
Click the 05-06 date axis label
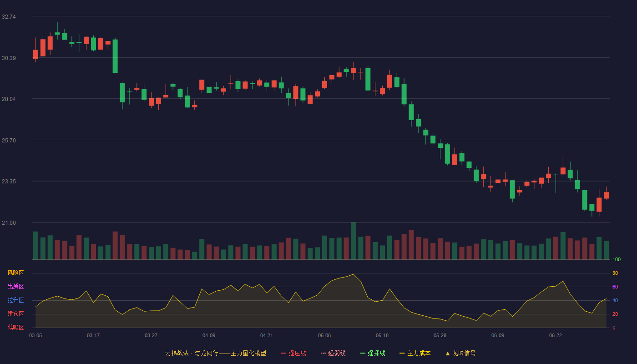(324, 335)
